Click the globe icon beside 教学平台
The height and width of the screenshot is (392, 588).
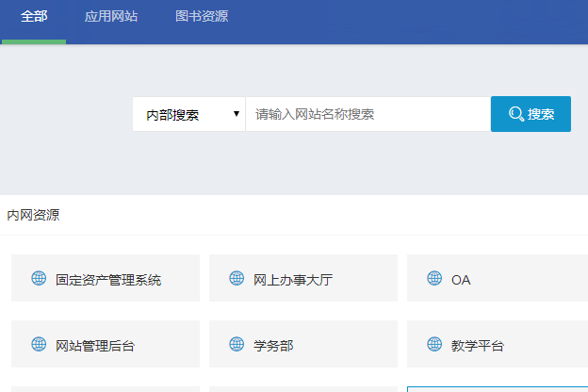[434, 344]
